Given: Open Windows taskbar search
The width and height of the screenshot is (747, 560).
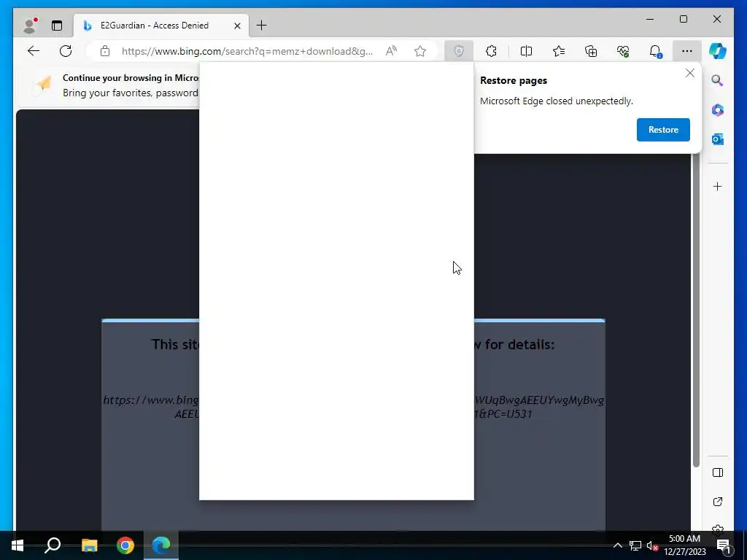Looking at the screenshot, I should (53, 545).
